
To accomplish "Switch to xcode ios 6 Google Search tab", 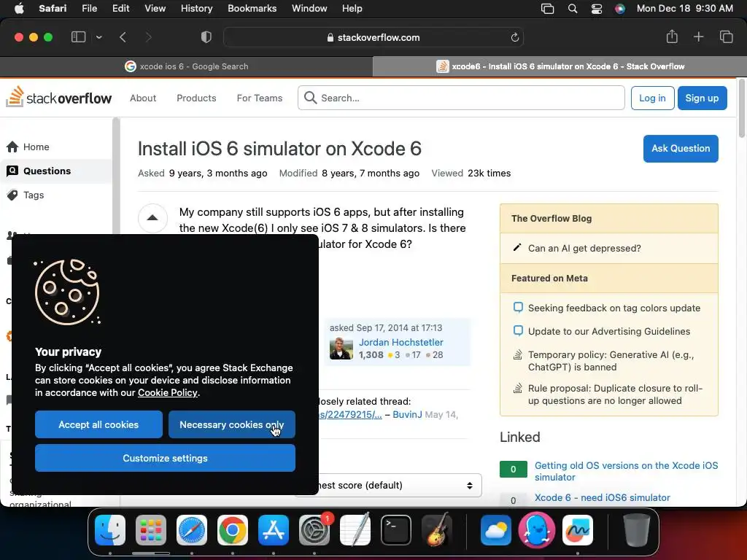I will click(x=186, y=66).
